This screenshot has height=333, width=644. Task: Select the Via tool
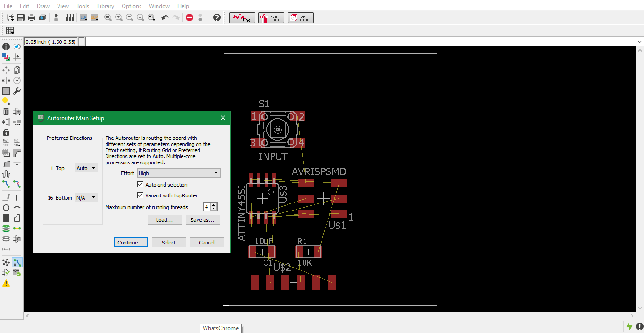(x=6, y=228)
